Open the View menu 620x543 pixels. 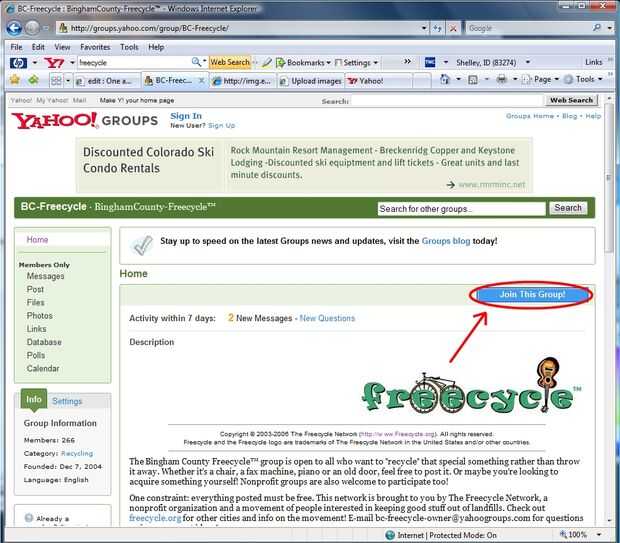[62, 47]
